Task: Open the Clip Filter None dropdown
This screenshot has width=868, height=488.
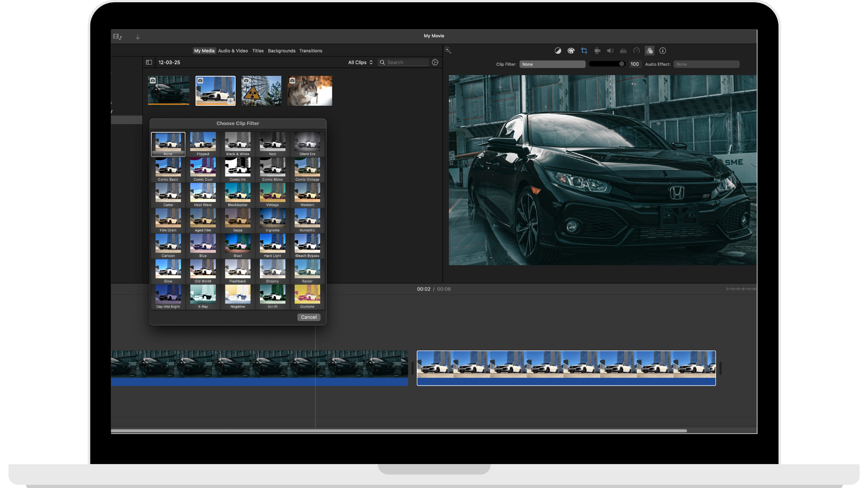Action: [x=552, y=64]
